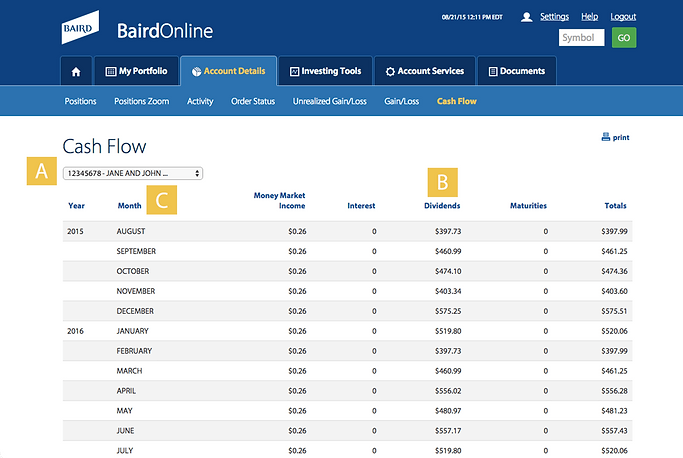683x458 pixels.
Task: Click the $403.34 dividends value
Action: 448,291
